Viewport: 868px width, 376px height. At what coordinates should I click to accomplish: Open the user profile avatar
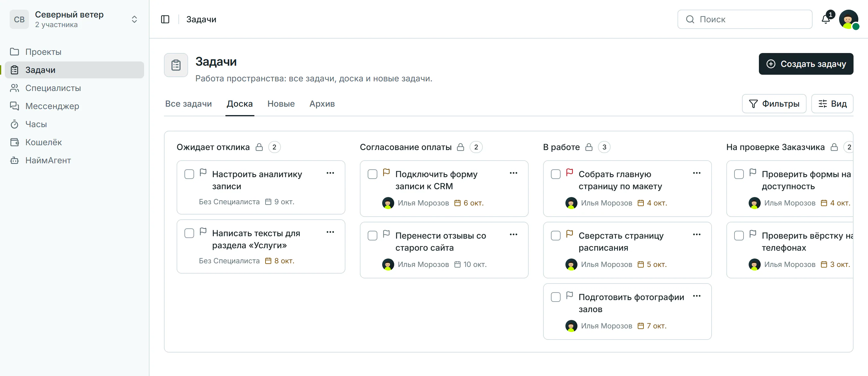848,19
